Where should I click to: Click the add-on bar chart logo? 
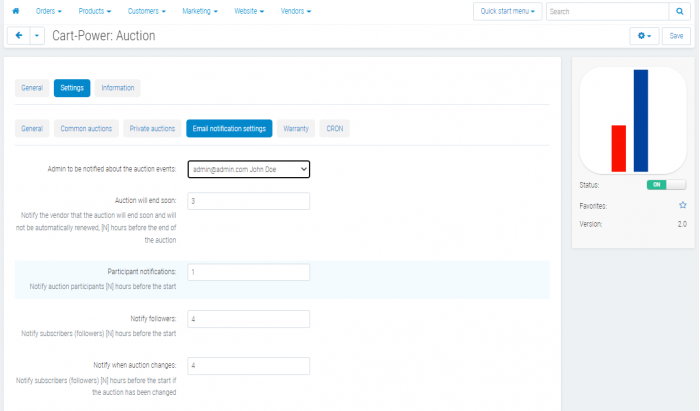633,120
